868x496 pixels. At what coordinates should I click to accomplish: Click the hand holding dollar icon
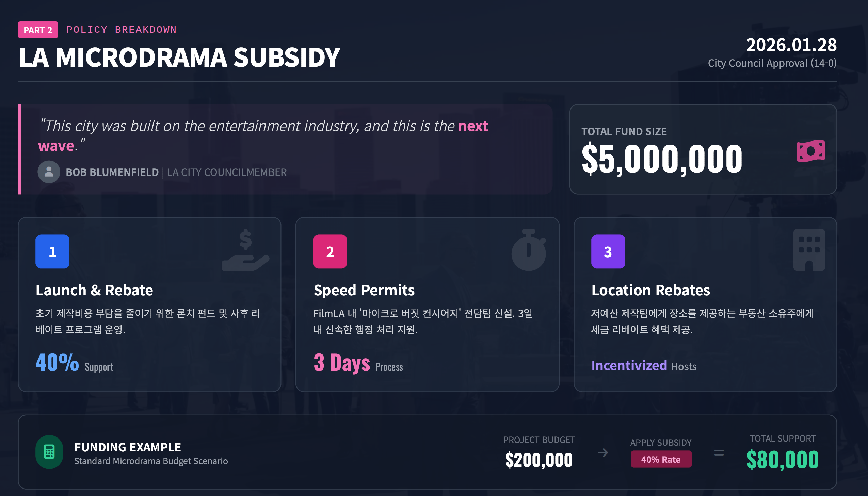pos(245,250)
